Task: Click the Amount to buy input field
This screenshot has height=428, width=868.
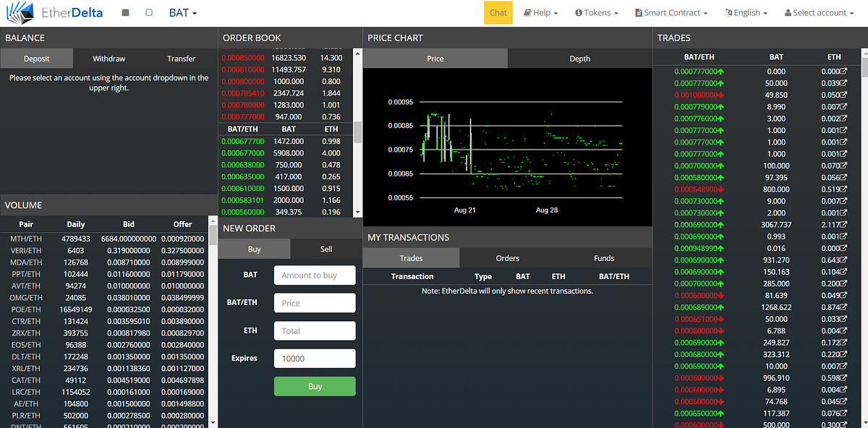Action: coord(315,275)
